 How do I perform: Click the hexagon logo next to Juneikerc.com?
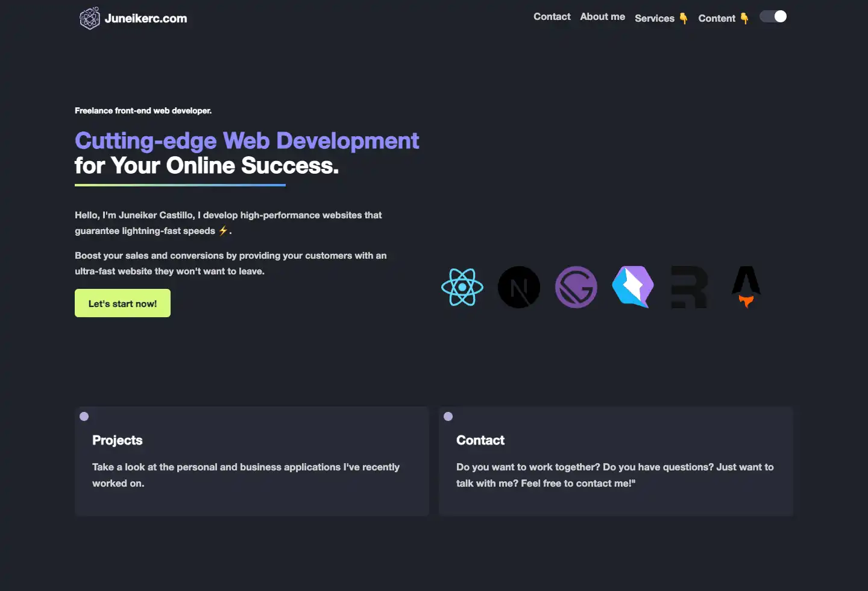coord(90,18)
